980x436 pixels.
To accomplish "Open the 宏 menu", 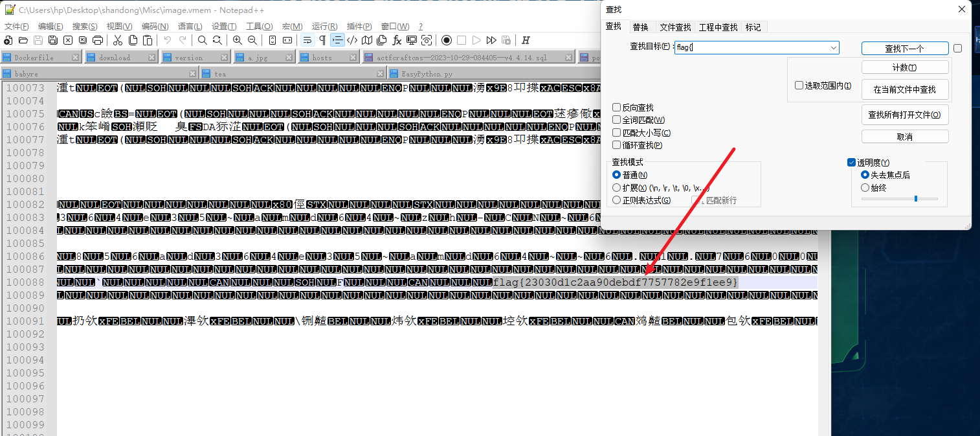I will point(292,27).
